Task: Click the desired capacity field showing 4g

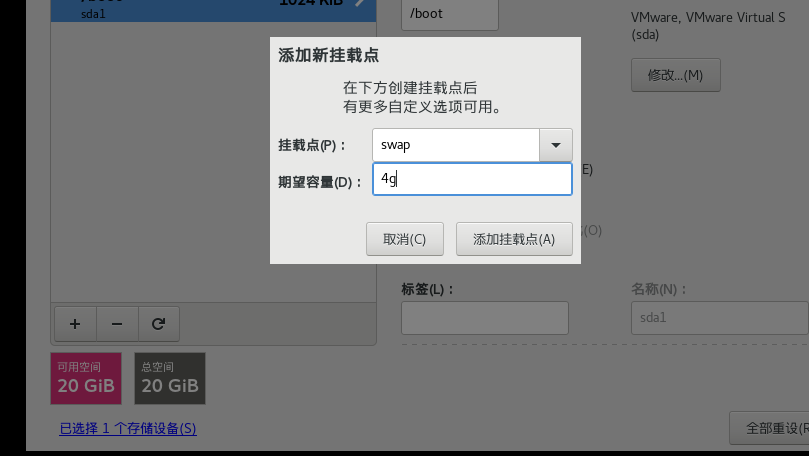Action: 472,179
